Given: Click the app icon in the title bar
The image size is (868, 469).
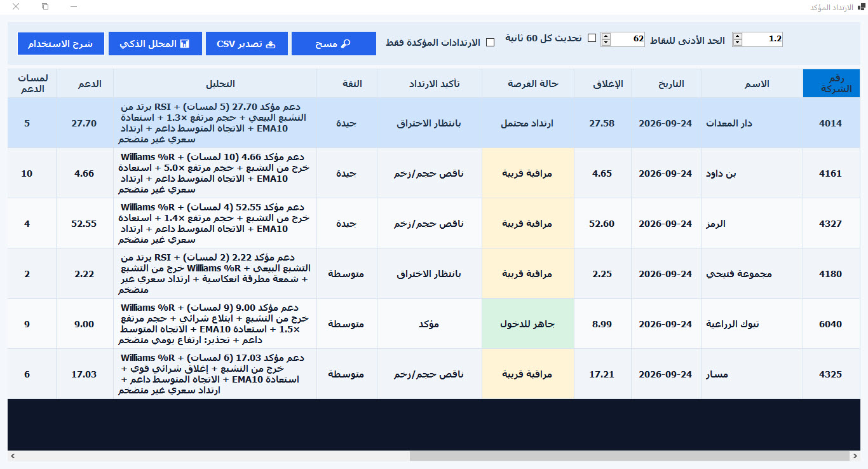Looking at the screenshot, I should click(x=861, y=6).
